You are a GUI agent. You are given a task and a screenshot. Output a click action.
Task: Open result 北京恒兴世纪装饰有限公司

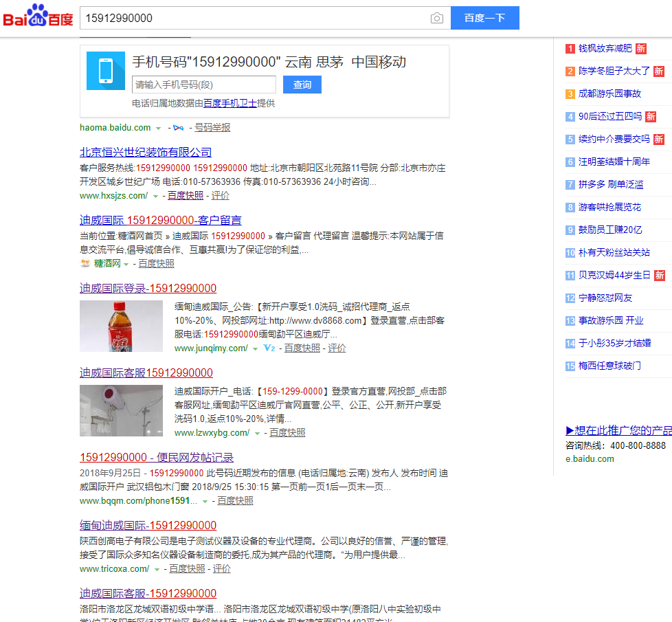(146, 152)
